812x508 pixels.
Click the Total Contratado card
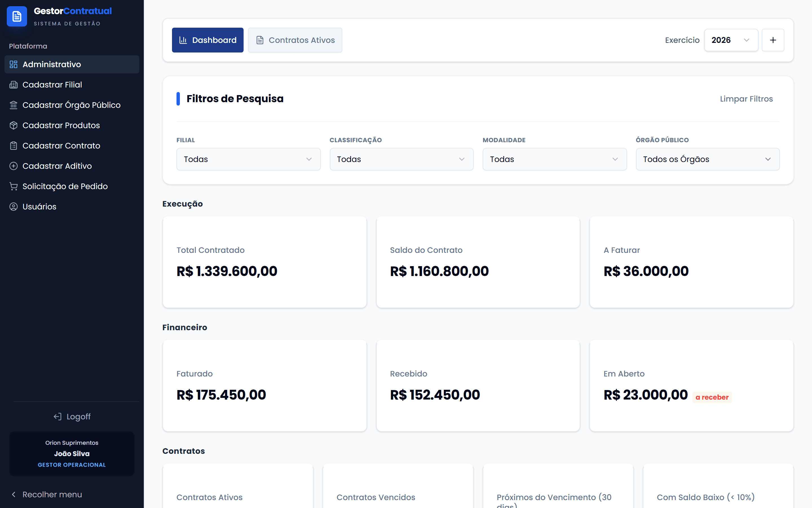coord(264,262)
